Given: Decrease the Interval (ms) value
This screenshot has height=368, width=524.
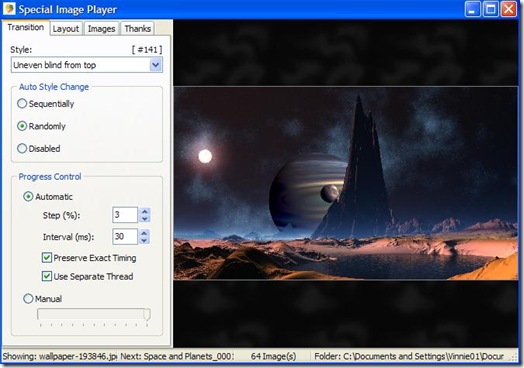Looking at the screenshot, I should point(144,240).
